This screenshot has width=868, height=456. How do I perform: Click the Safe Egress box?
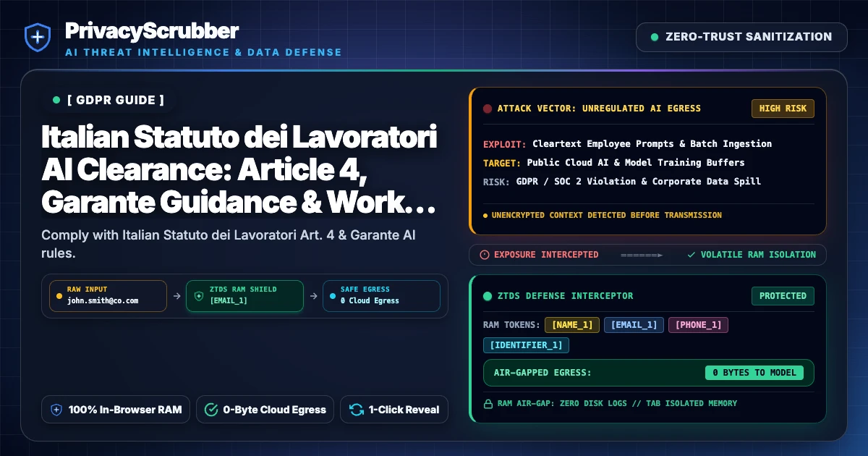(381, 296)
